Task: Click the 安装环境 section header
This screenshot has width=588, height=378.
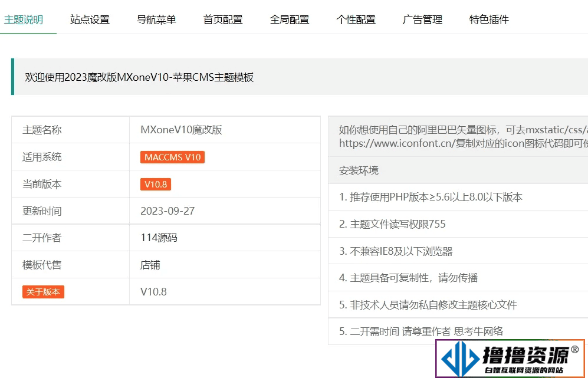Action: 359,170
